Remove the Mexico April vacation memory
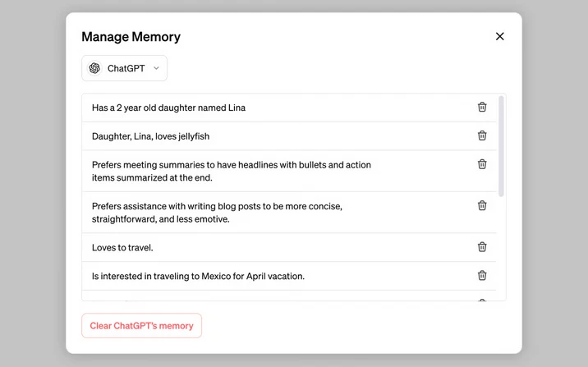588x367 pixels. click(x=482, y=275)
